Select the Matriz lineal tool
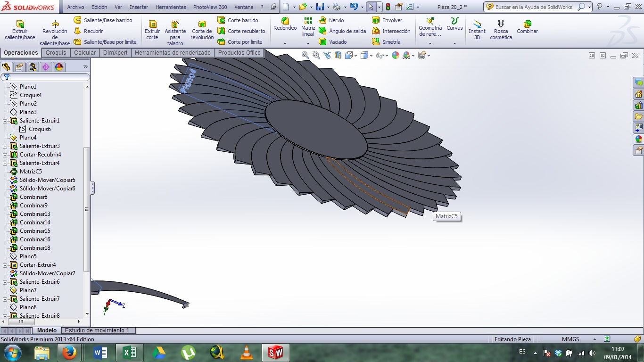Image resolution: width=644 pixels, height=362 pixels. (308, 27)
